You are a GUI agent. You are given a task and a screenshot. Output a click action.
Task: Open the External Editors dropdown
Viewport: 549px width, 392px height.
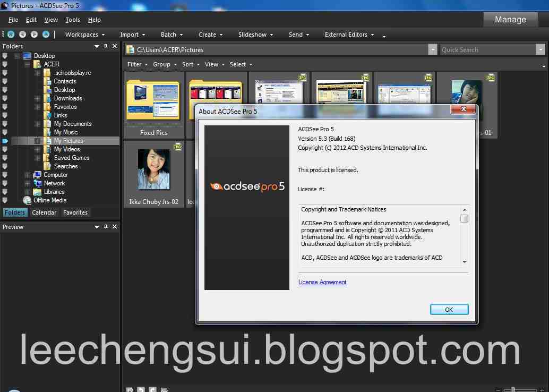coord(349,35)
